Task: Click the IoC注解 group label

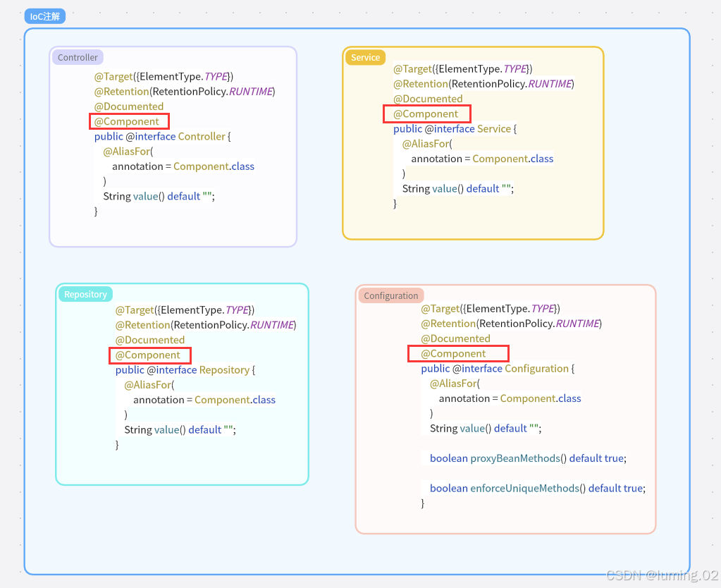Action: point(44,16)
